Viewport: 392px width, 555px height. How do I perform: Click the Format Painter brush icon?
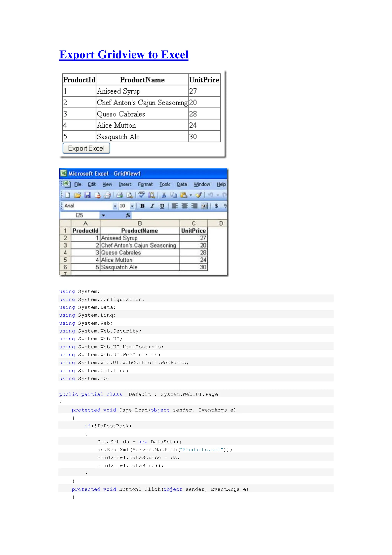click(198, 195)
